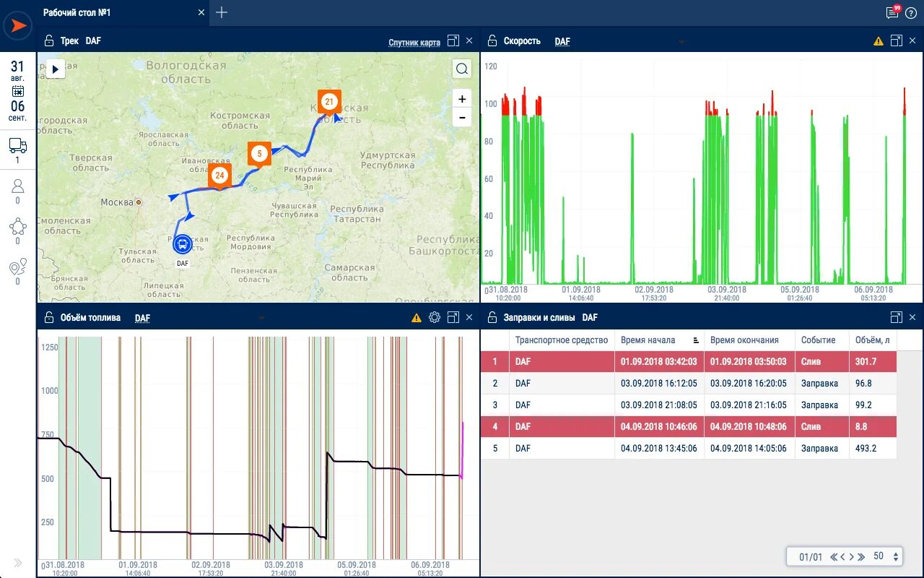This screenshot has width=924, height=578.
Task: Go to last page in table pager
Action: click(861, 556)
